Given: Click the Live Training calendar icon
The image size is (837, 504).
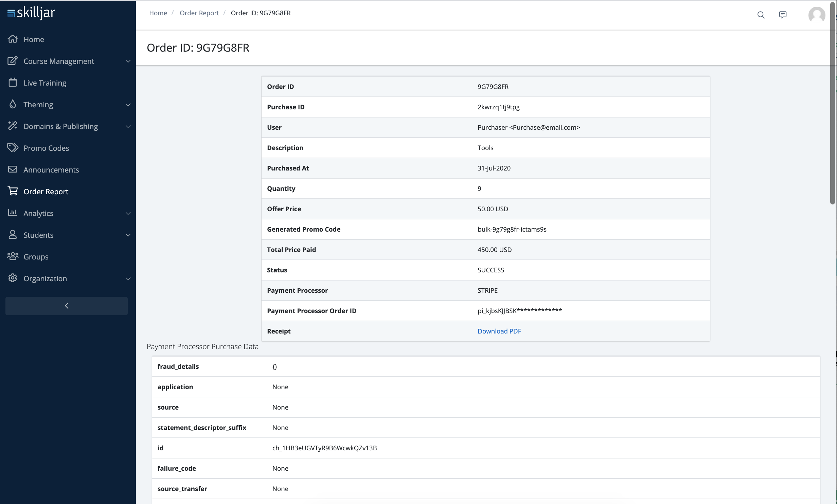Looking at the screenshot, I should tap(13, 83).
